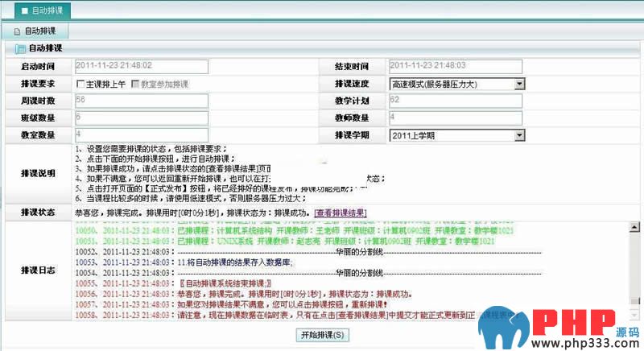Click the 排课要求 label
644x351 pixels.
[38, 85]
